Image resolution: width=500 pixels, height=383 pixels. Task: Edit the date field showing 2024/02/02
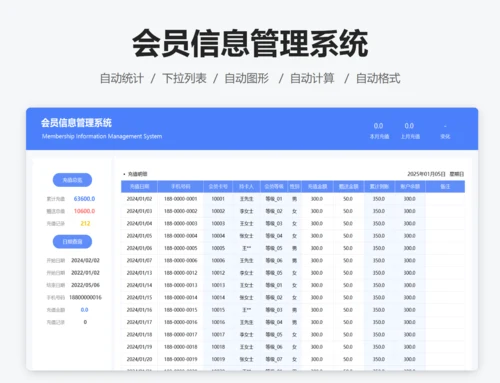85,260
